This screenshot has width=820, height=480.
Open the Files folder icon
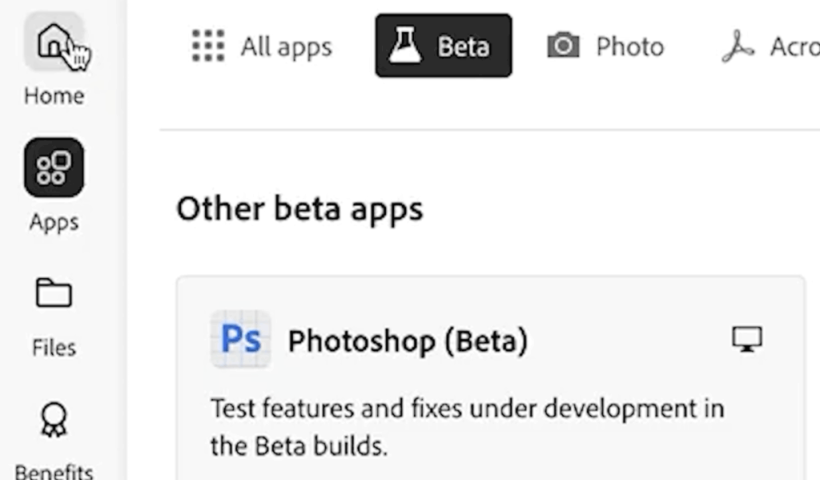click(x=53, y=294)
